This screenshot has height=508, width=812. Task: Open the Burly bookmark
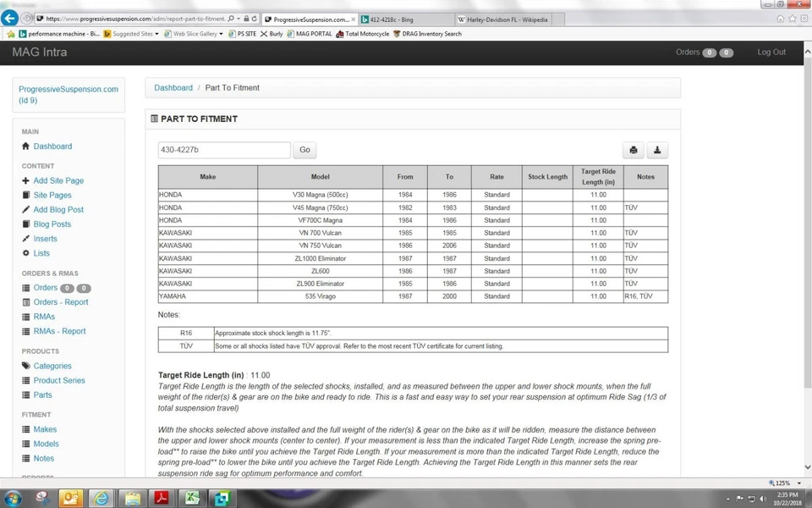(272, 34)
